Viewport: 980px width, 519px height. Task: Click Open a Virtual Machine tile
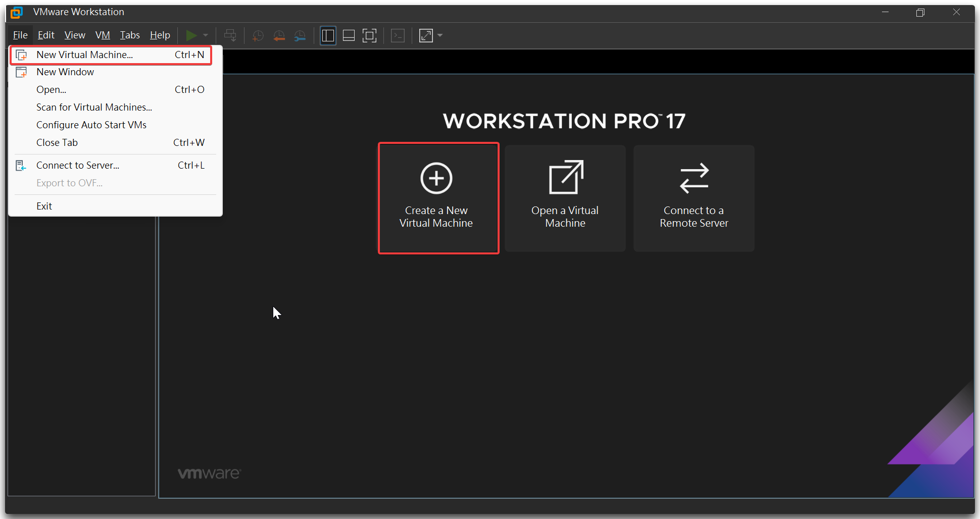point(565,198)
